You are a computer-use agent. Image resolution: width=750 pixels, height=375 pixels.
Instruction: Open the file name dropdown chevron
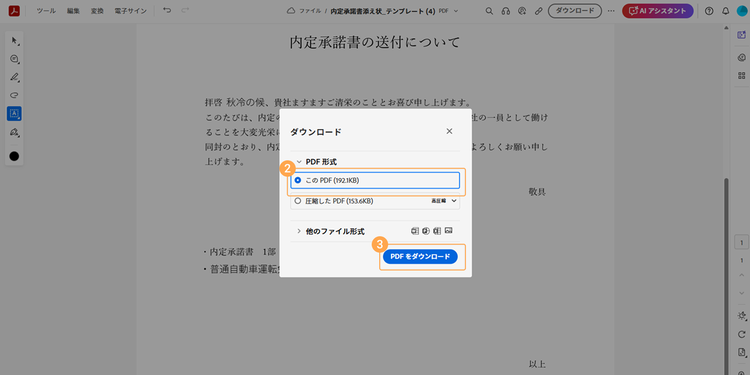455,11
